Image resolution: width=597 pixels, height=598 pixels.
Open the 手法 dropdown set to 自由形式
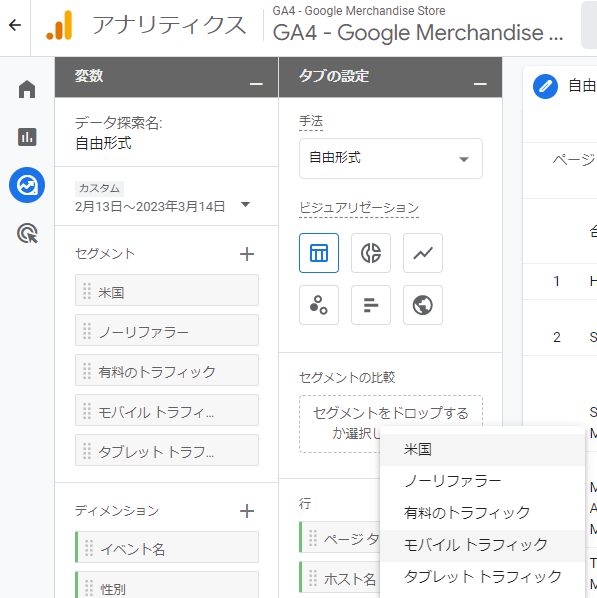pos(391,158)
